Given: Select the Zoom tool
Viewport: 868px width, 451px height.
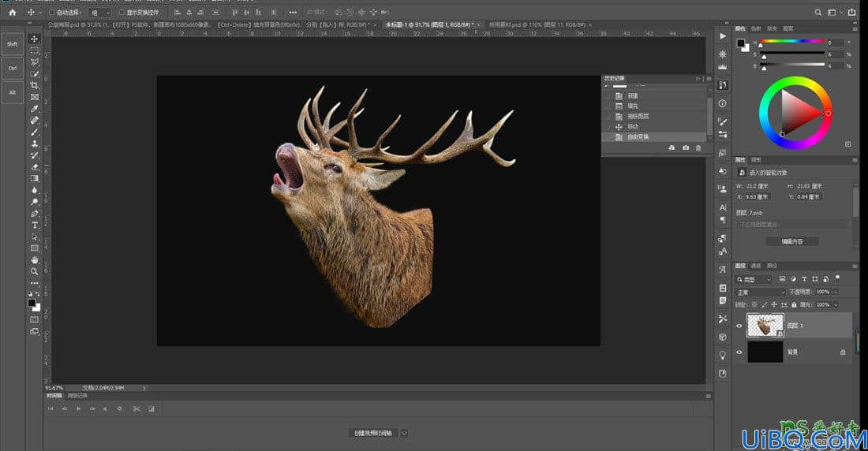Looking at the screenshot, I should tap(34, 271).
